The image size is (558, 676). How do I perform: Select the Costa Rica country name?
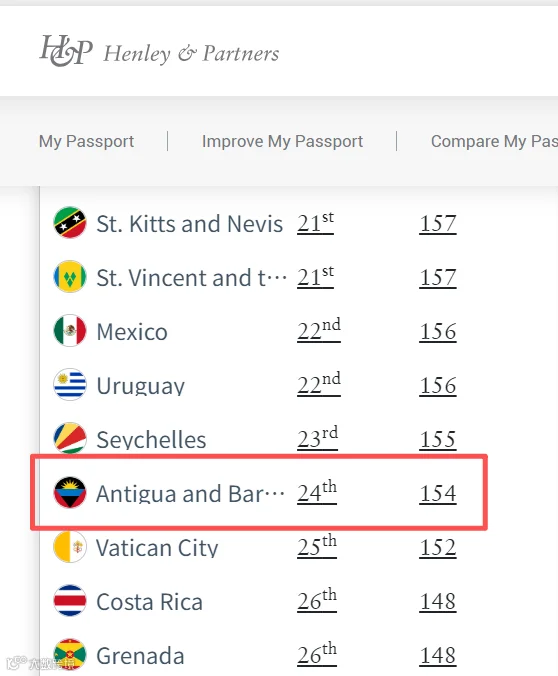[x=149, y=602]
